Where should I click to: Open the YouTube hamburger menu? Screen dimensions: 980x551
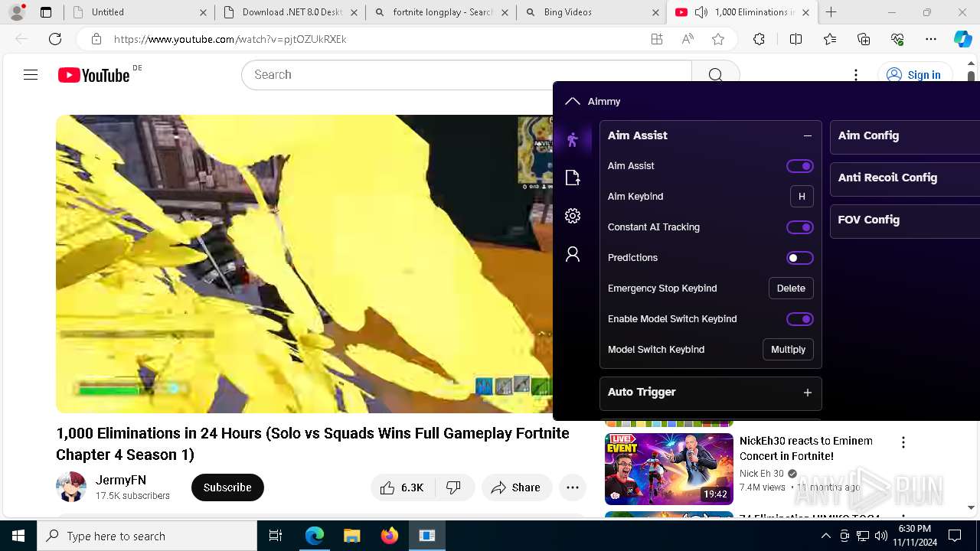pos(31,74)
